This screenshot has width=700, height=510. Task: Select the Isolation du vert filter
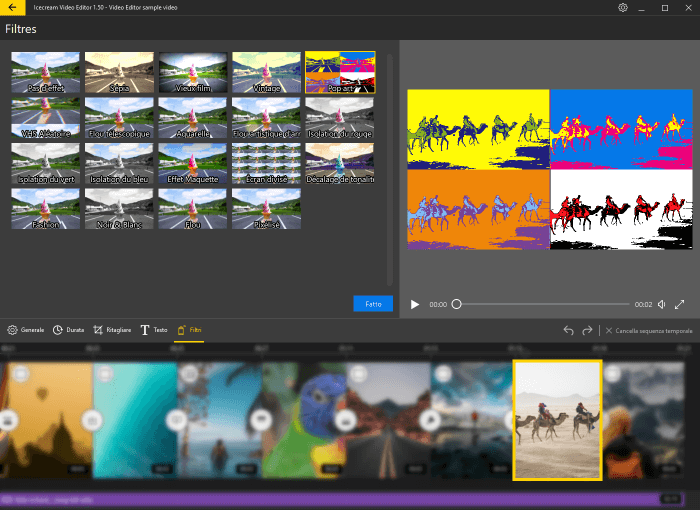click(46, 163)
